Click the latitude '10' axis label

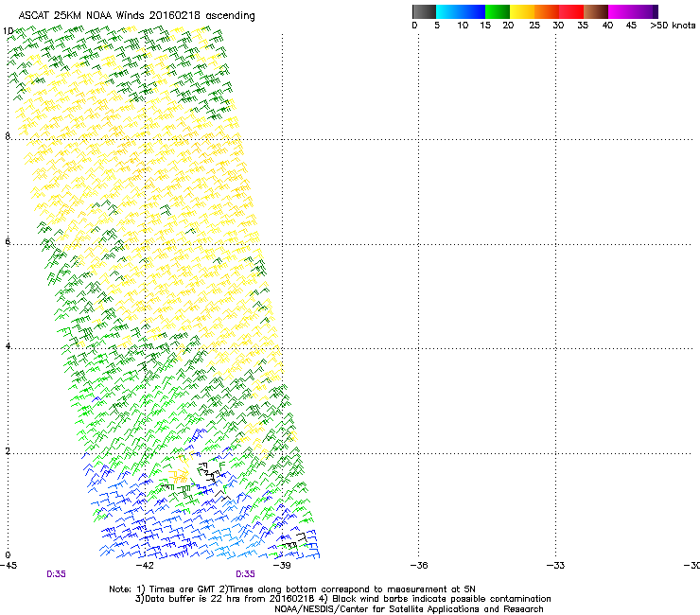8,31
